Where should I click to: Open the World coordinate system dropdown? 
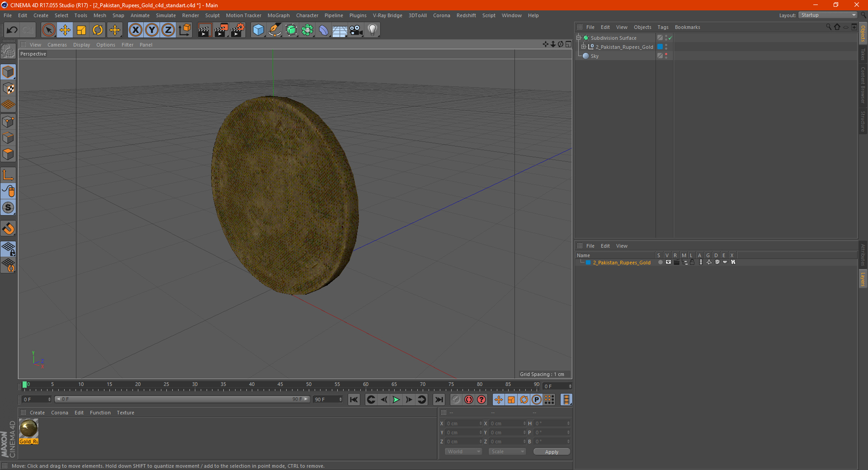tap(463, 451)
